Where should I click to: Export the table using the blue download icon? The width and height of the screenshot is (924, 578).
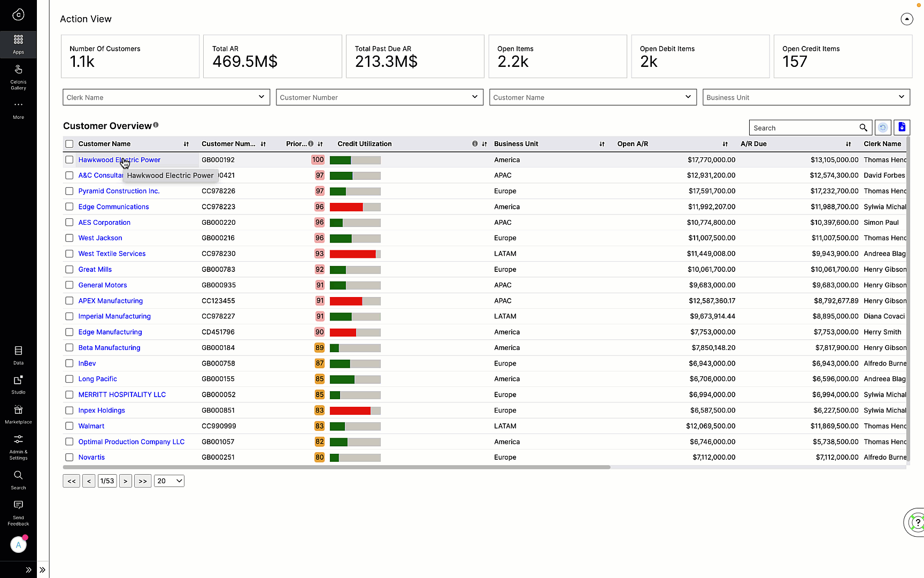point(902,127)
